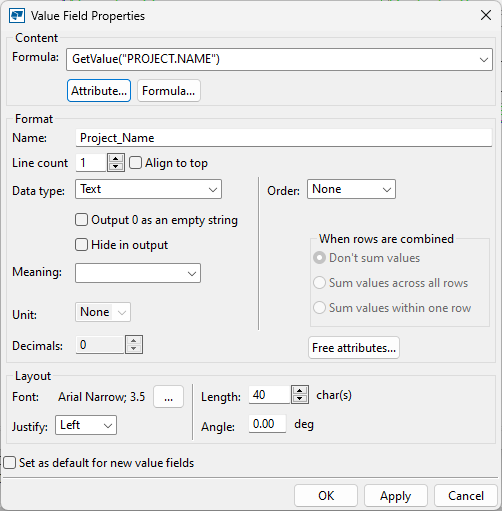The image size is (502, 511).
Task: Close the Value Field Properties dialog
Action: (486, 15)
